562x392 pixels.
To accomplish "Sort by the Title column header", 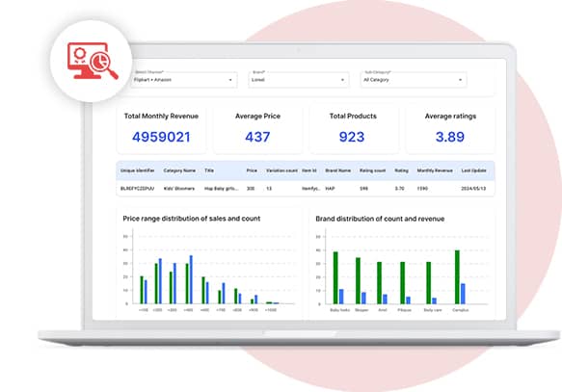I will point(209,170).
